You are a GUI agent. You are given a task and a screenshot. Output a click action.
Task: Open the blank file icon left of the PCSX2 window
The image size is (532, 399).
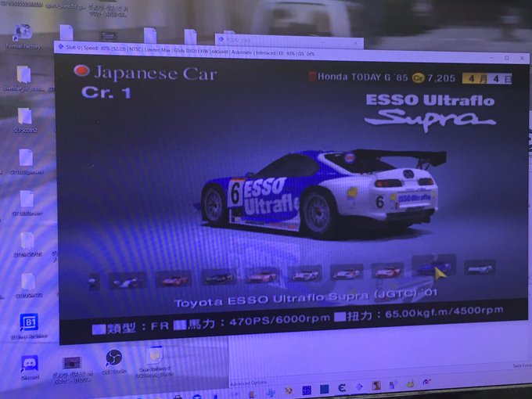(x=190, y=37)
